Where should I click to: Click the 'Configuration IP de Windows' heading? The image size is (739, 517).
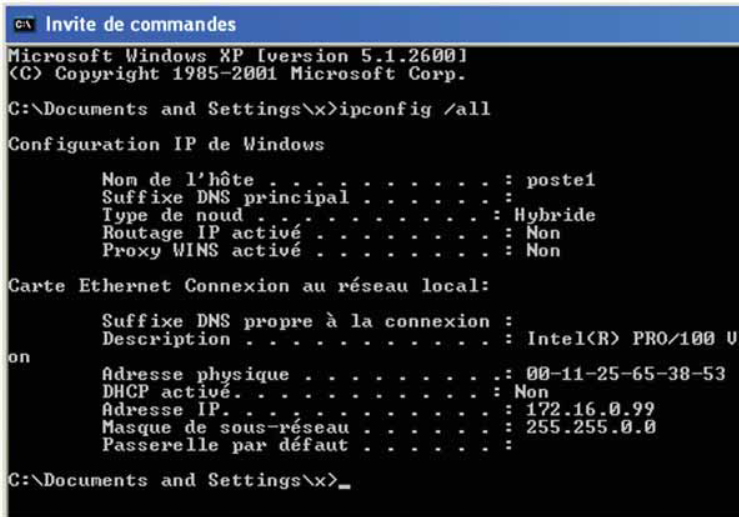pyautogui.click(x=166, y=144)
